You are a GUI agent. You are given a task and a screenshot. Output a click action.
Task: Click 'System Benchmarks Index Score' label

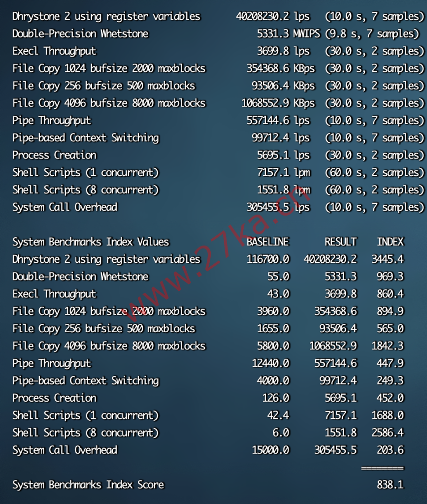(88, 485)
